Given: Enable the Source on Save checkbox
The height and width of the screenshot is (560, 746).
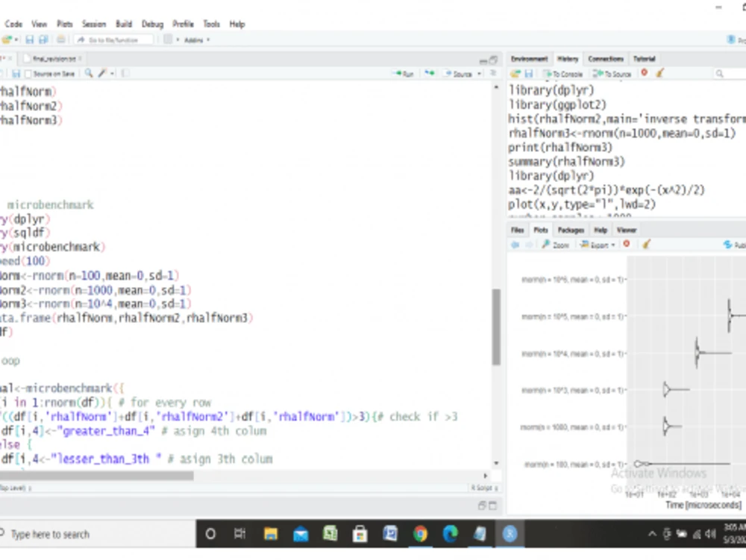Looking at the screenshot, I should pyautogui.click(x=28, y=73).
